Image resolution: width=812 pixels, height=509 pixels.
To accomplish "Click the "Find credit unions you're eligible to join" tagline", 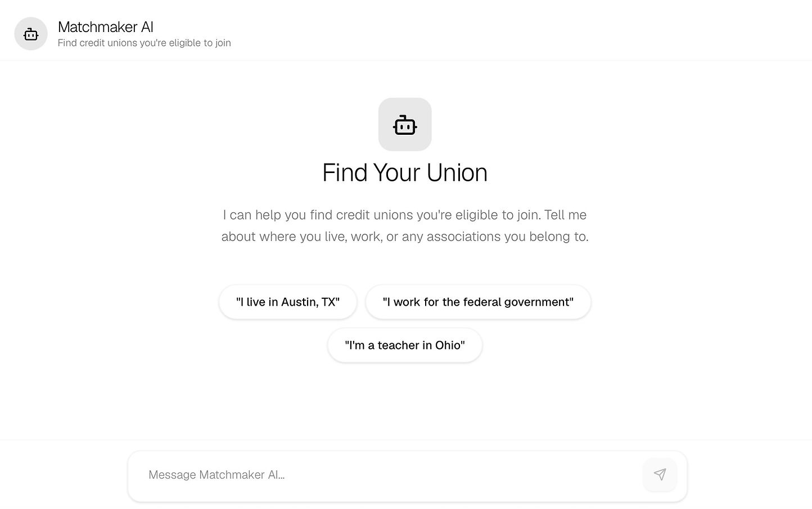I will [145, 43].
